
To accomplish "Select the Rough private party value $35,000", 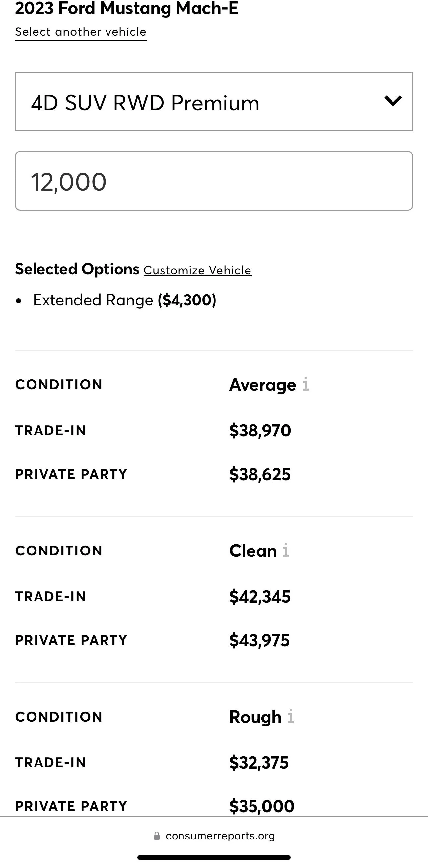I will coord(262,806).
